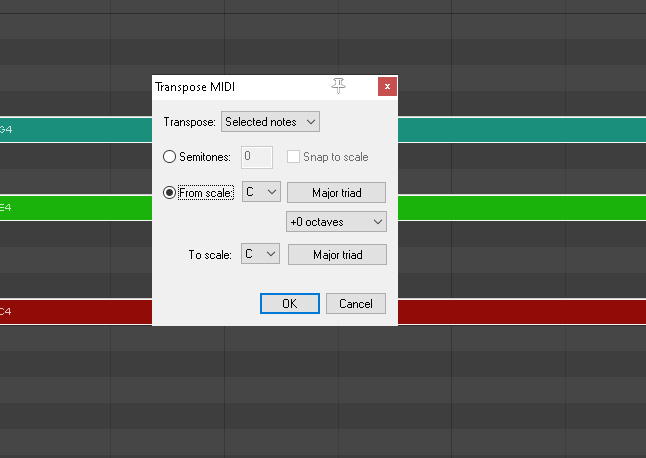
Task: Select the Semitones radio option
Action: pos(169,157)
